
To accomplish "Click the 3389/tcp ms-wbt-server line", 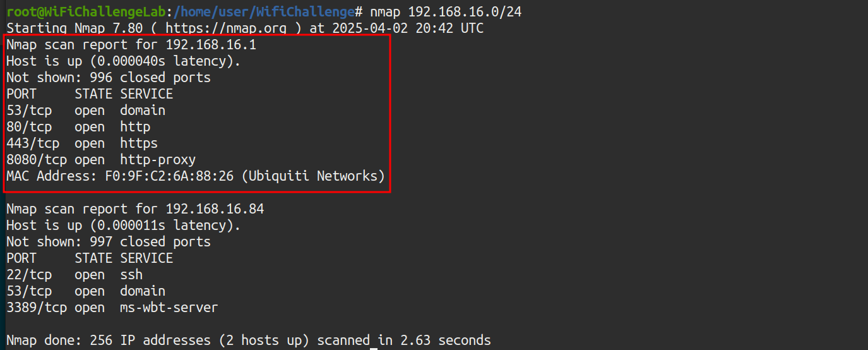I will [x=112, y=308].
